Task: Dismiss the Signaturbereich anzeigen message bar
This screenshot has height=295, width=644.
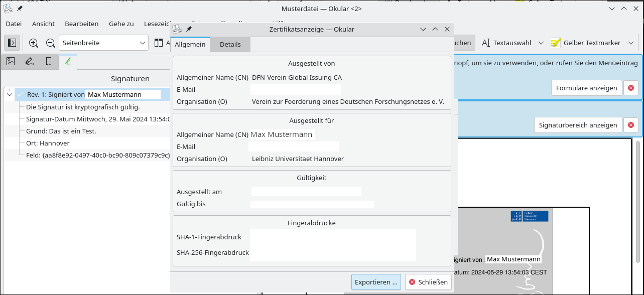Action: tap(631, 125)
